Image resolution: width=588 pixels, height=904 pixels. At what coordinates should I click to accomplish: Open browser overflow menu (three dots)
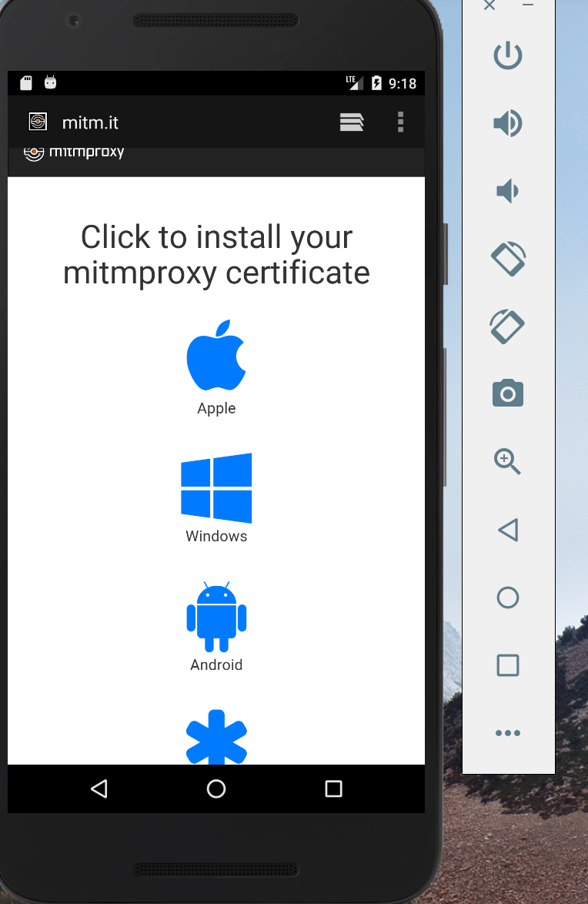point(401,122)
